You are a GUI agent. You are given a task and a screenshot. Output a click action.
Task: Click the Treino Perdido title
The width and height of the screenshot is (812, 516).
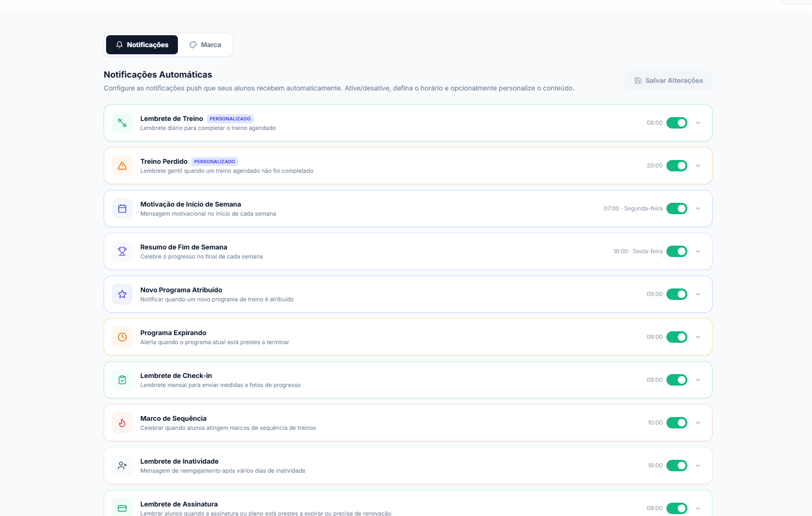coord(164,161)
